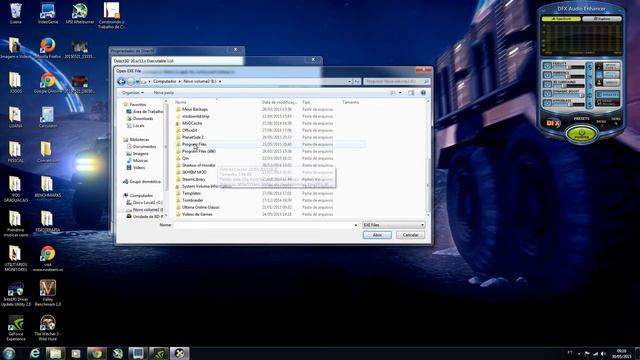This screenshot has height=360, width=640.
Task: Toggle DFX Fidelity effect button
Action: [x=547, y=66]
